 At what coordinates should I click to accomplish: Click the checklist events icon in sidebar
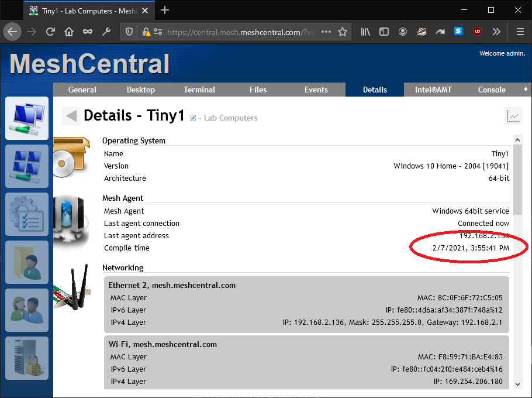[x=26, y=214]
